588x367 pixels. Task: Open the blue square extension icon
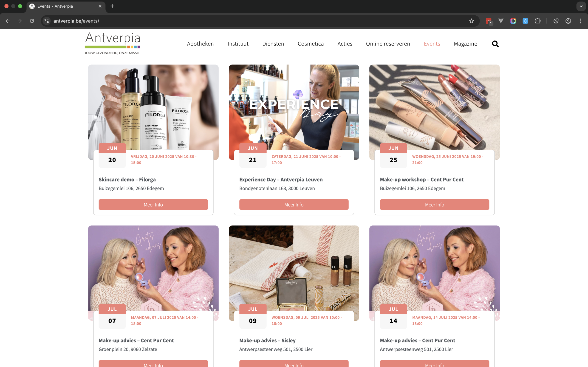coord(525,21)
